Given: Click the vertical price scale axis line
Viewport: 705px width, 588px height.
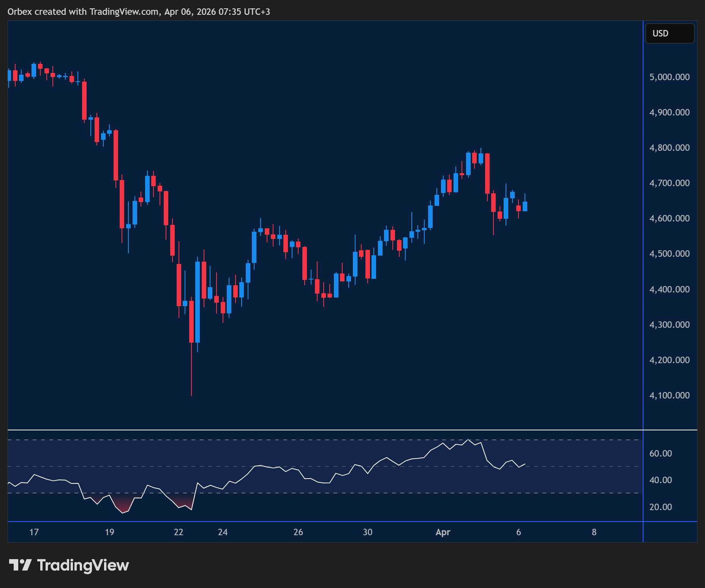Looking at the screenshot, I should pos(643,228).
